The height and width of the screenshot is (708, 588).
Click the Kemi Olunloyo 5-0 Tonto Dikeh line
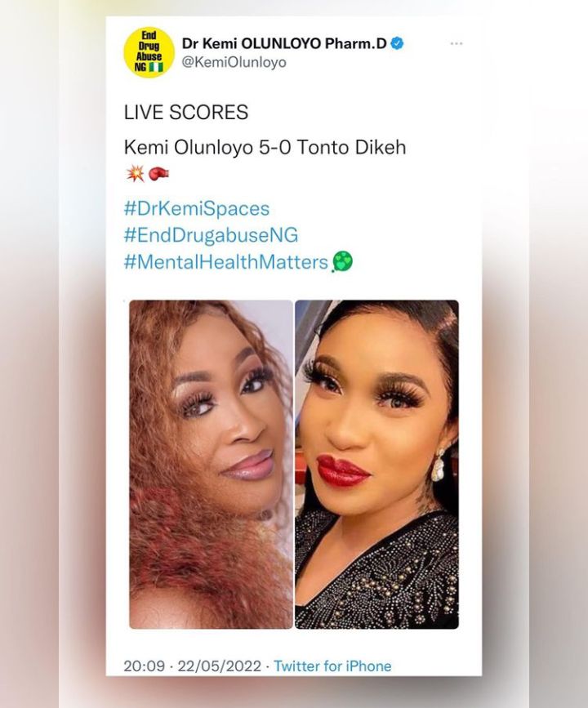click(265, 147)
